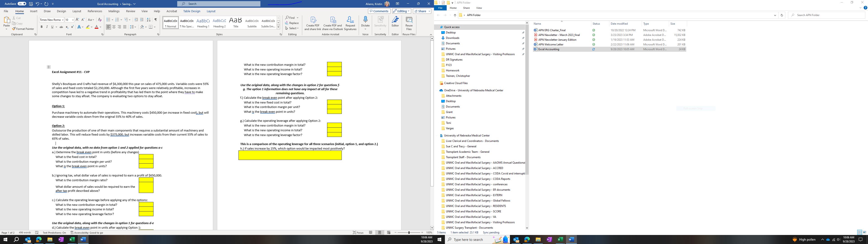Open the Review ribbon tab

[x=130, y=11]
